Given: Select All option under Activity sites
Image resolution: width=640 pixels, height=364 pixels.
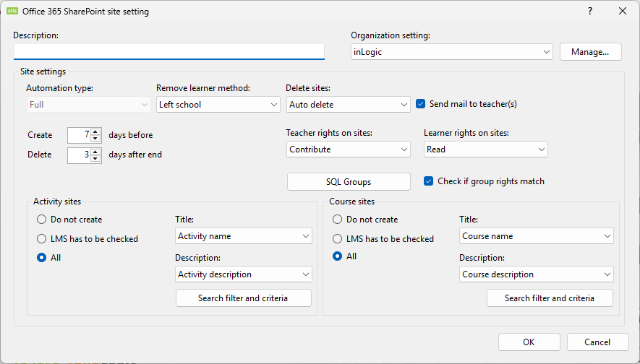Looking at the screenshot, I should click(41, 257).
